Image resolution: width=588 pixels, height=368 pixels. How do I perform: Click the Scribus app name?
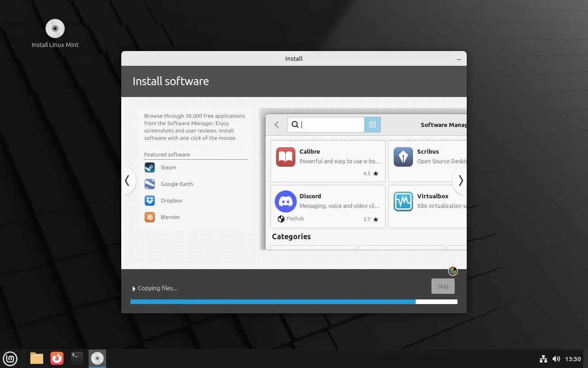428,151
